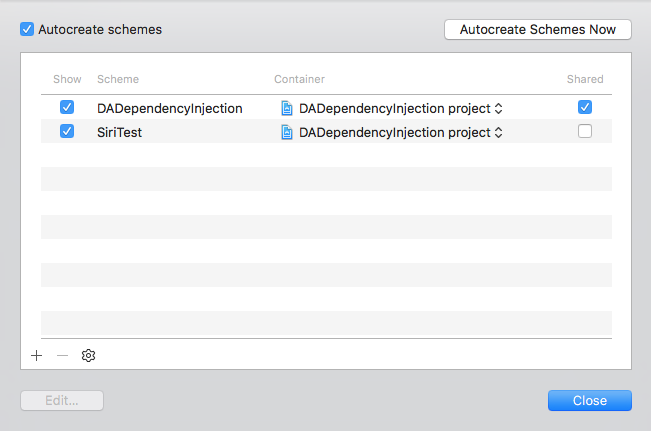651x431 pixels.
Task: Select the SiriTest scheme name
Action: tap(119, 132)
